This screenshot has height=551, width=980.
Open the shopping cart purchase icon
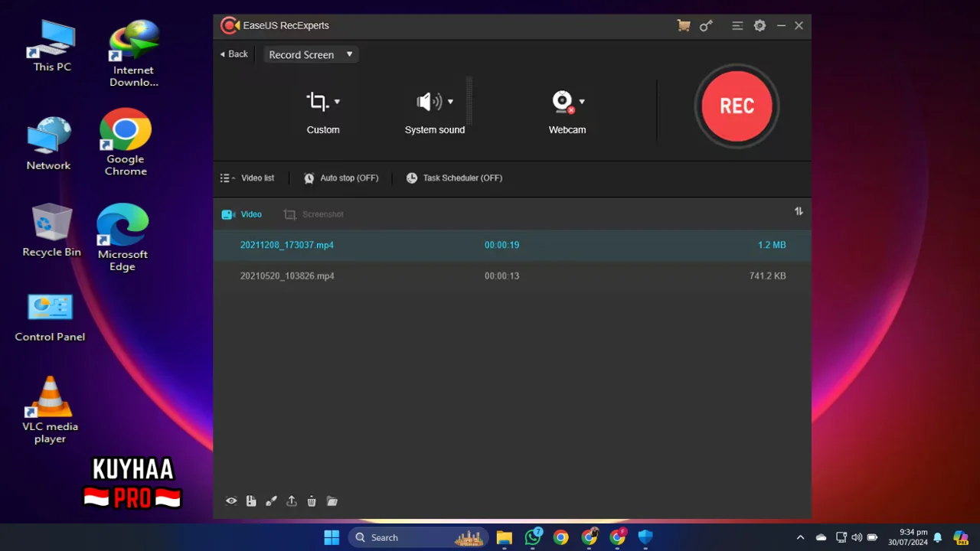click(684, 25)
